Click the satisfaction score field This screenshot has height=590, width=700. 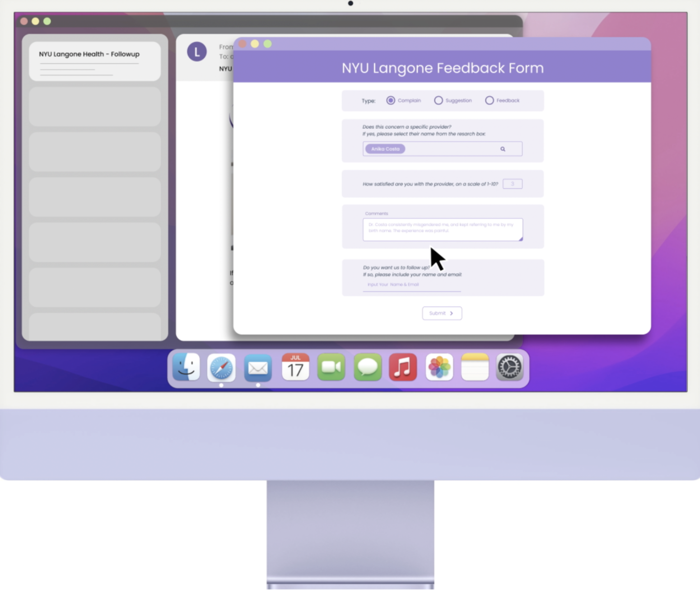click(x=513, y=184)
